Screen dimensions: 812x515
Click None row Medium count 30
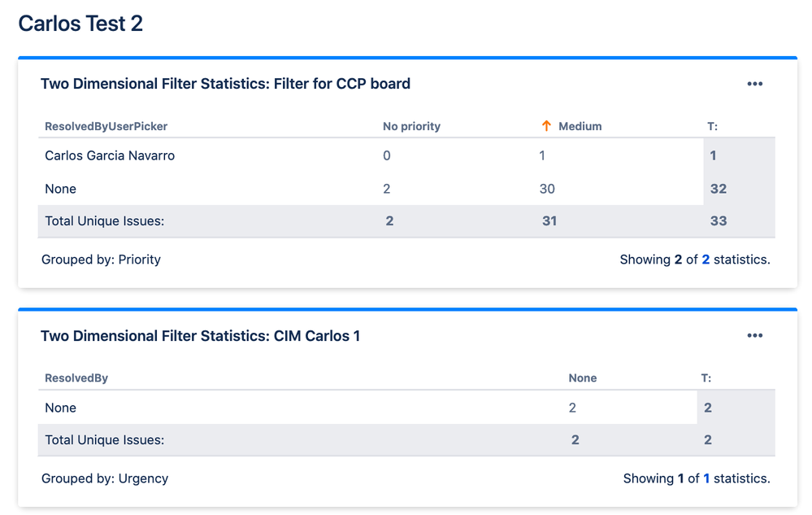547,189
